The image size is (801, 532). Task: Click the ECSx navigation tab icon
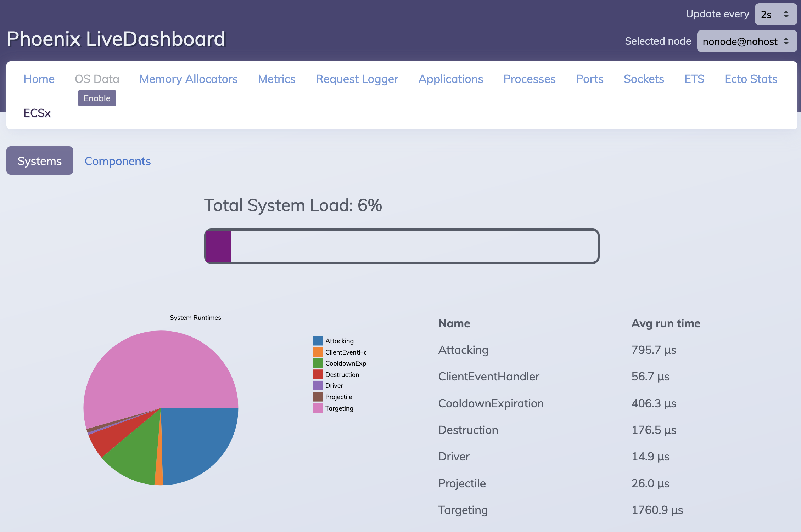[38, 112]
